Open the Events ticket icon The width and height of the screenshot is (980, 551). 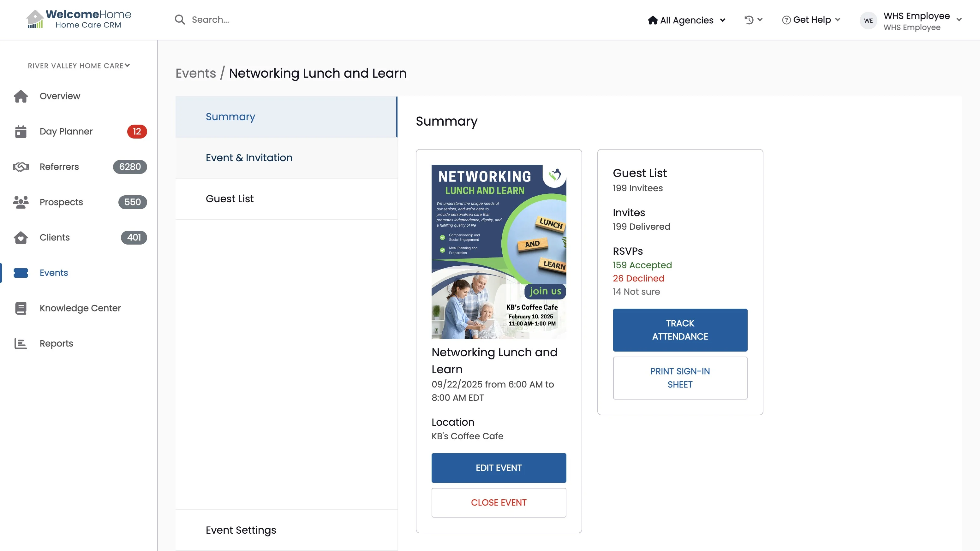(x=21, y=273)
